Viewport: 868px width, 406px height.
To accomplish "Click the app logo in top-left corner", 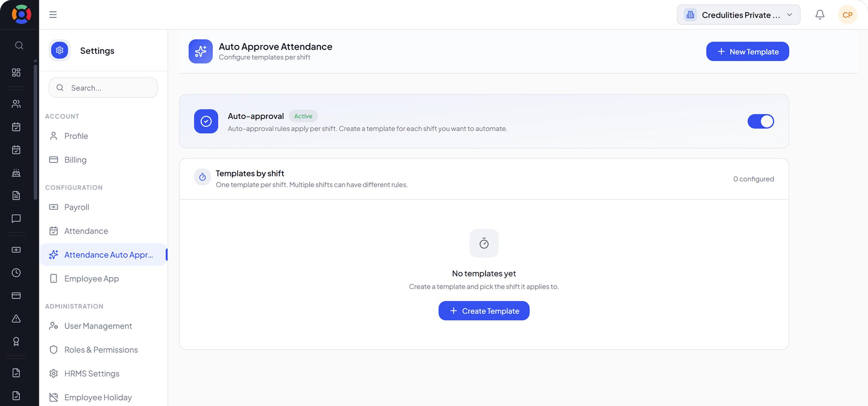I will pos(21,15).
